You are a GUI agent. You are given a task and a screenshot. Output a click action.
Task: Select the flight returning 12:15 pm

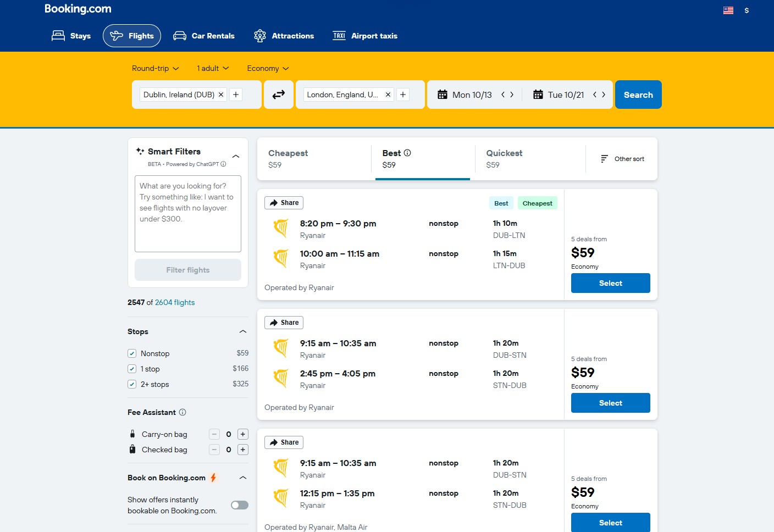pos(611,523)
